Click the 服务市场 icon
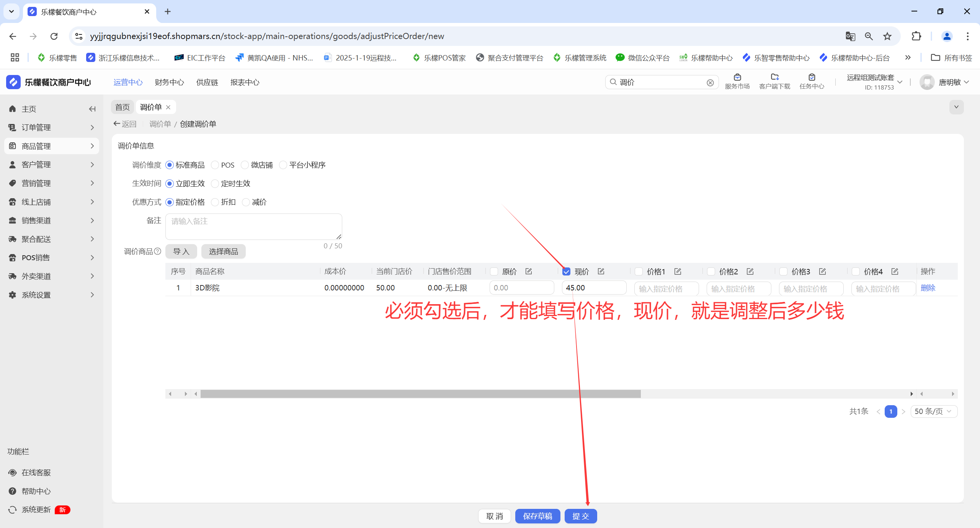Screen dimensions: 980x528 tap(737, 78)
